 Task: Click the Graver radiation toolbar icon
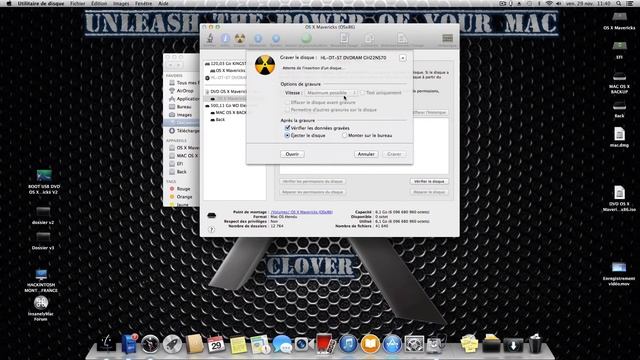[240, 38]
